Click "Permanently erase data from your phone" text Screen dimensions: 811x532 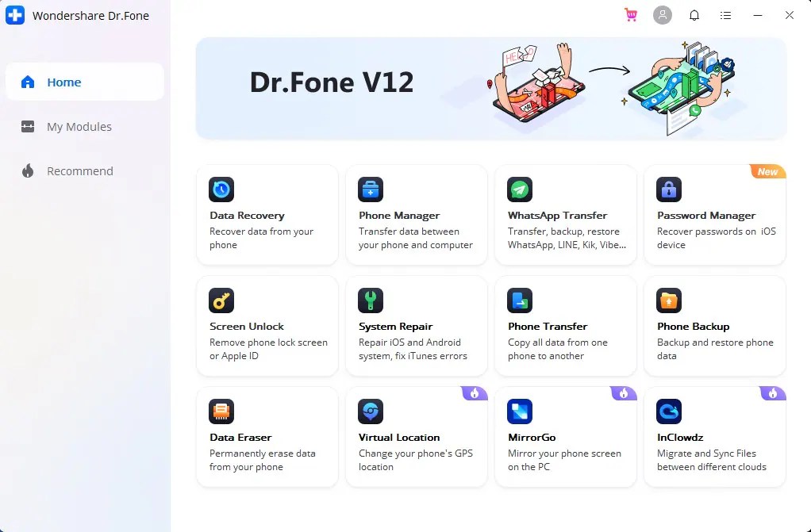263,460
